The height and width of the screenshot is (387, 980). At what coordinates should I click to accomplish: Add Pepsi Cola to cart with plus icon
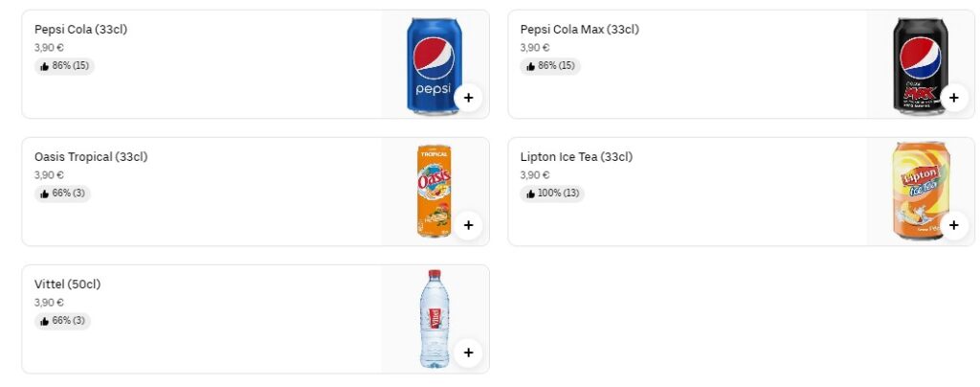(x=468, y=98)
